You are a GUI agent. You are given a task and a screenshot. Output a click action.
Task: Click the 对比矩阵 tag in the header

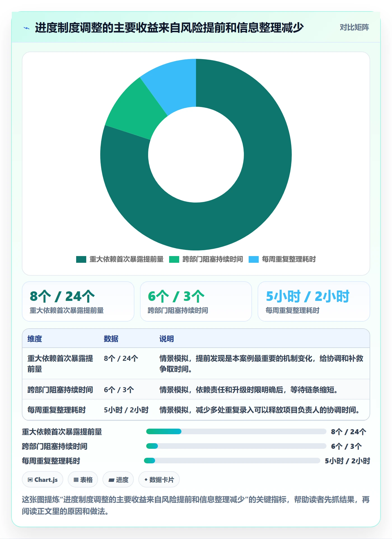[354, 27]
